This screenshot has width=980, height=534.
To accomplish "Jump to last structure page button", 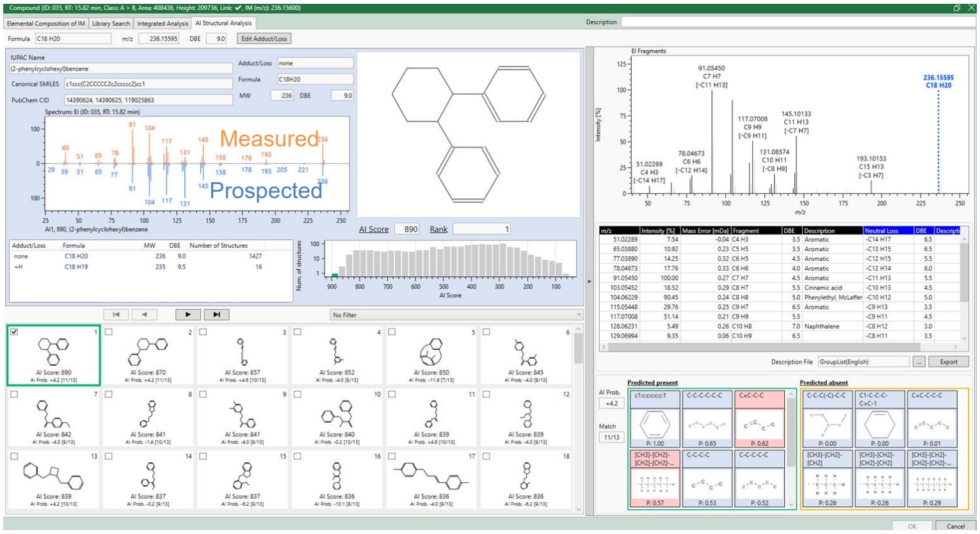I will pos(216,315).
